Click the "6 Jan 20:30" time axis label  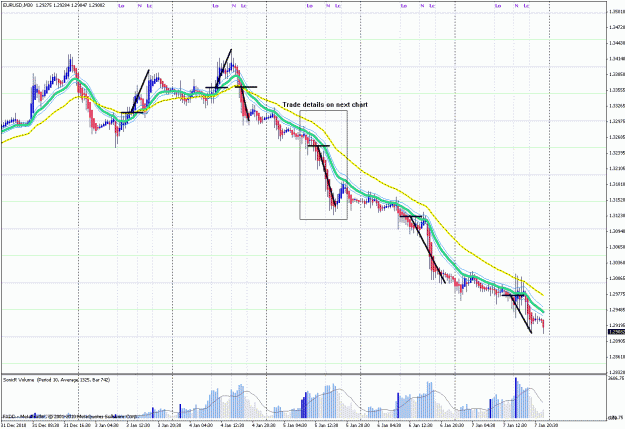(x=454, y=425)
